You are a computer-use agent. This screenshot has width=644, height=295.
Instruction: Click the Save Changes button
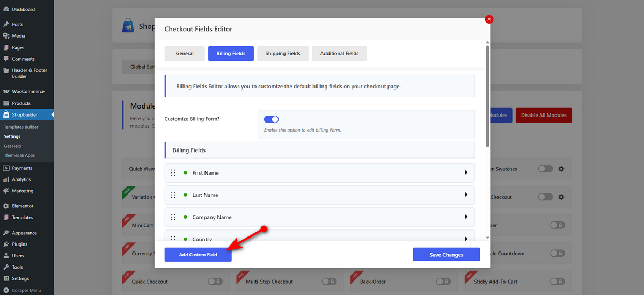tap(447, 254)
